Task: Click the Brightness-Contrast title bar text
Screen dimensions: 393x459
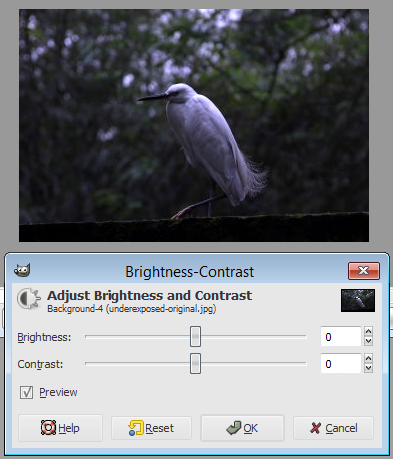Action: [190, 272]
